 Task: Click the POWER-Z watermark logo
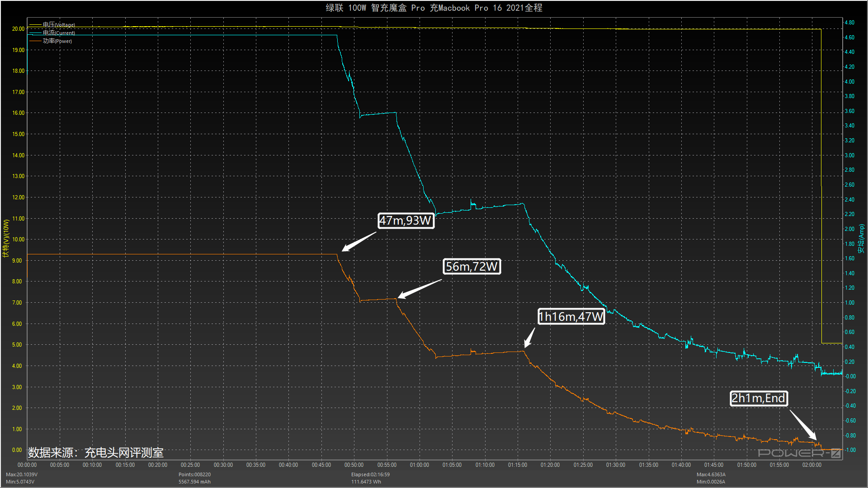799,453
